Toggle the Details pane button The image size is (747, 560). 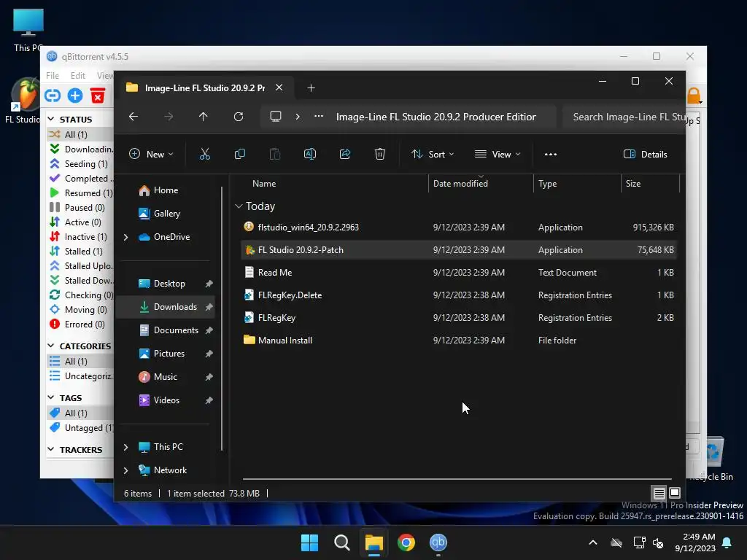(x=646, y=155)
